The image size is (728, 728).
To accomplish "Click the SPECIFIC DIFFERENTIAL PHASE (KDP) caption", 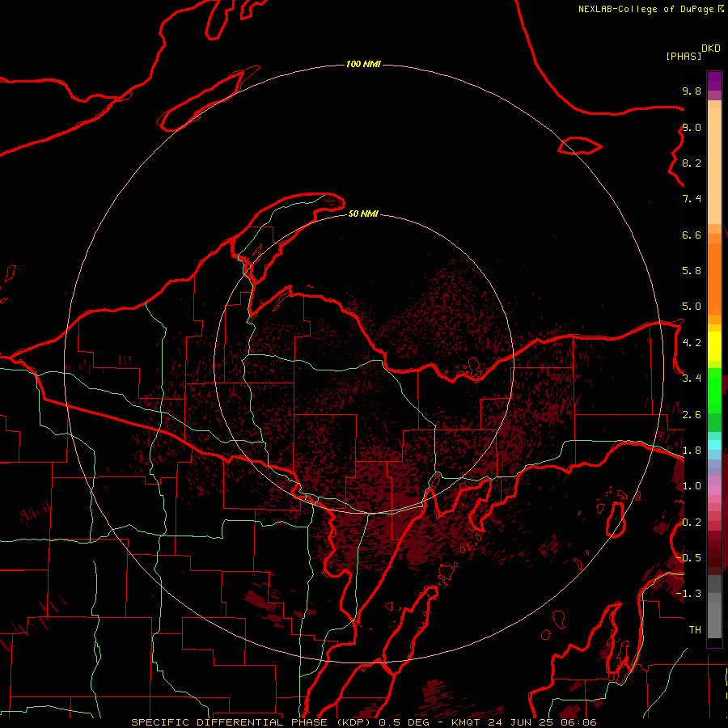I will tap(252, 722).
